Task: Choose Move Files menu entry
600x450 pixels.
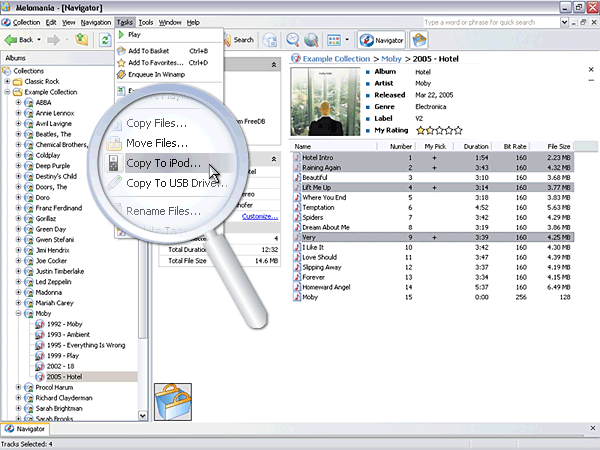Action: (157, 143)
